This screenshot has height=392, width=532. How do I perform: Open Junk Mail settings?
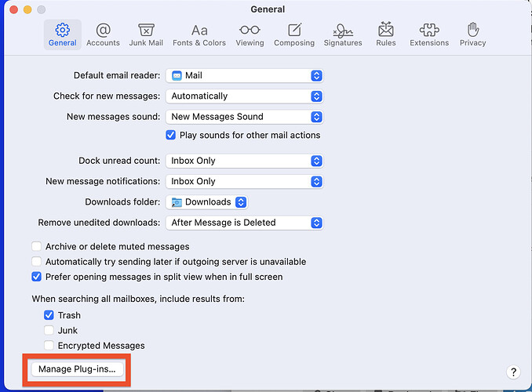click(x=146, y=34)
